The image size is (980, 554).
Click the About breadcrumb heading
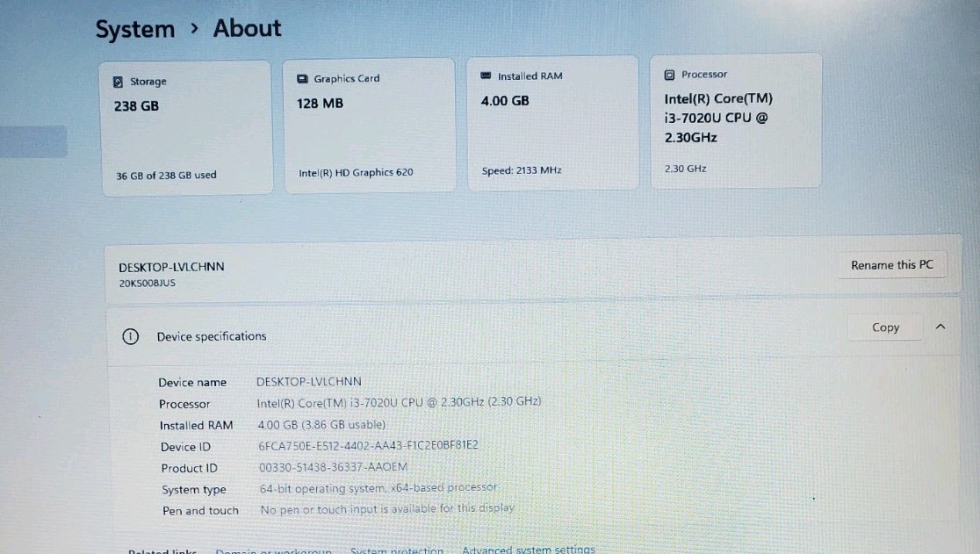tap(247, 28)
